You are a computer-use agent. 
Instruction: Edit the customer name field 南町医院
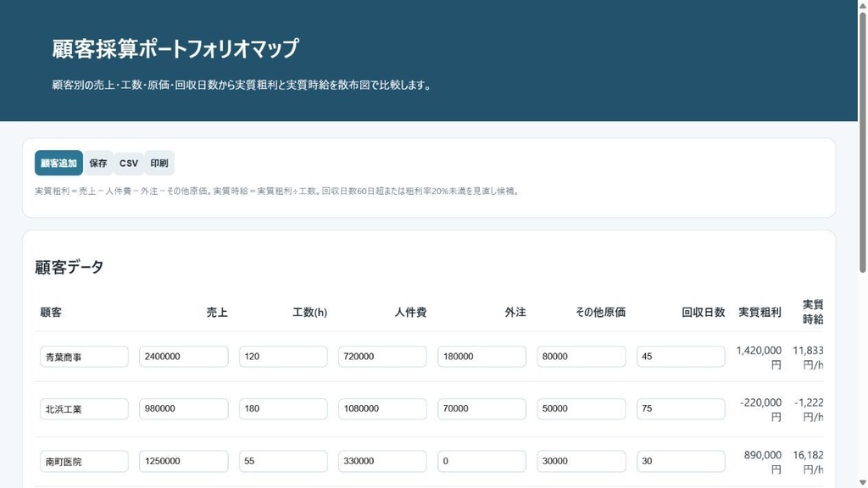pos(84,462)
